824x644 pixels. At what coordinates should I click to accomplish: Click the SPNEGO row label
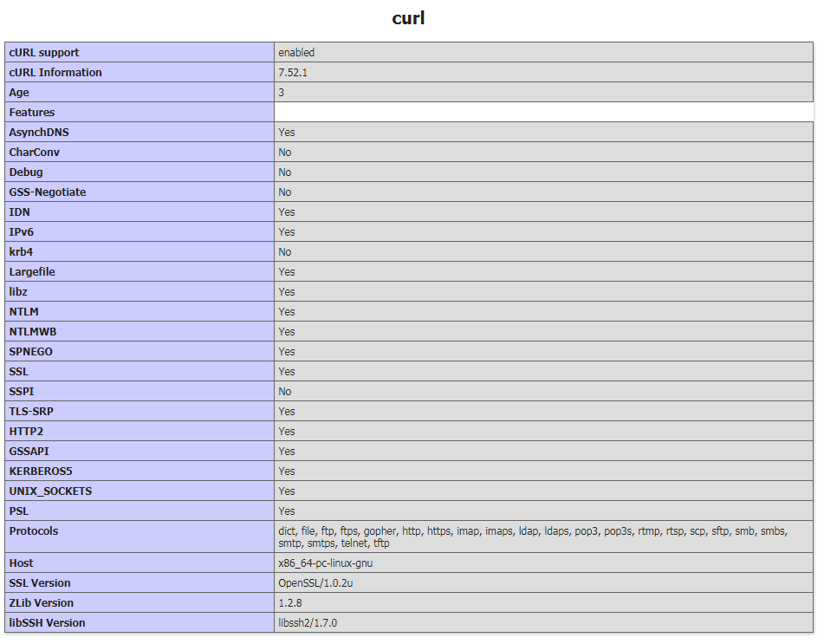31,352
